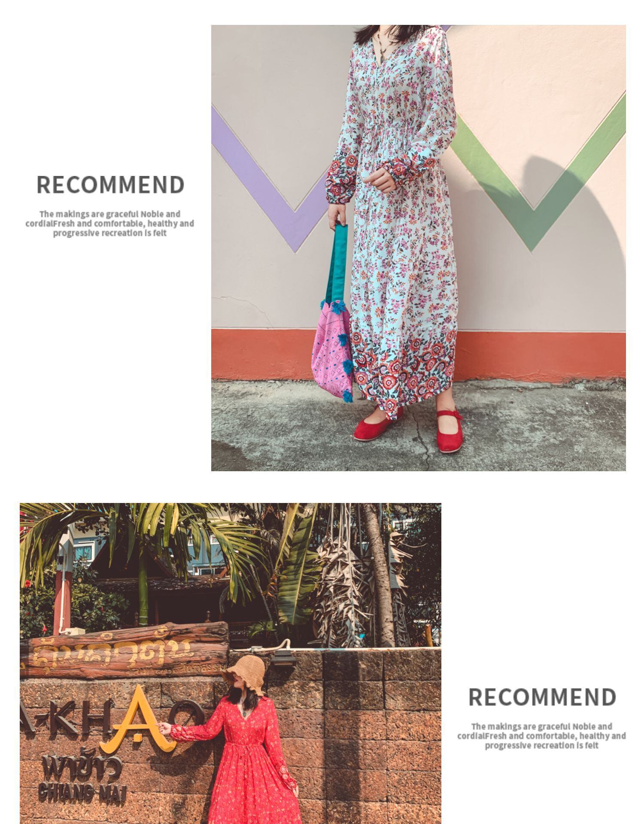Viewport: 644px width, 824px height.
Task: Click the pink tote bag
Action: pyautogui.click(x=334, y=350)
